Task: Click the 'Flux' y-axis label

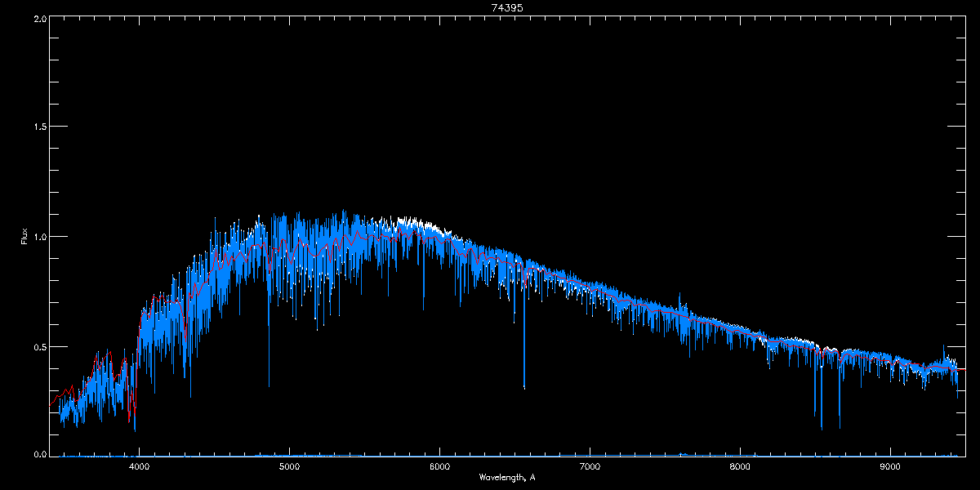Action: pos(24,237)
